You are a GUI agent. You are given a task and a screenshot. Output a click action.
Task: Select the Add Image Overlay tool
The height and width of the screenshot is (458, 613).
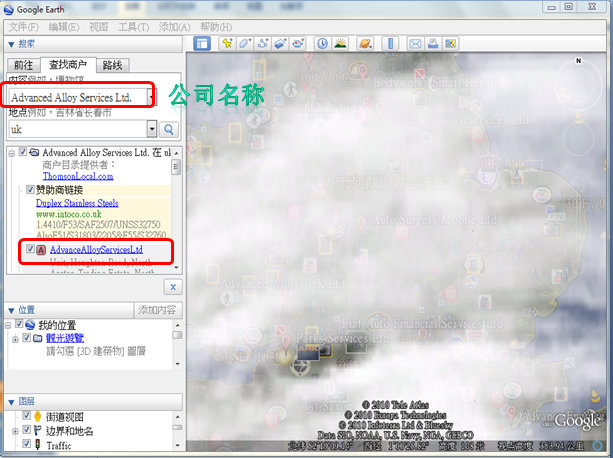click(280, 43)
